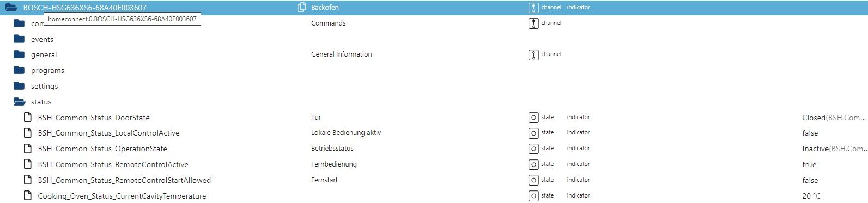Open the settings folder
868x203 pixels.
coord(19,86)
